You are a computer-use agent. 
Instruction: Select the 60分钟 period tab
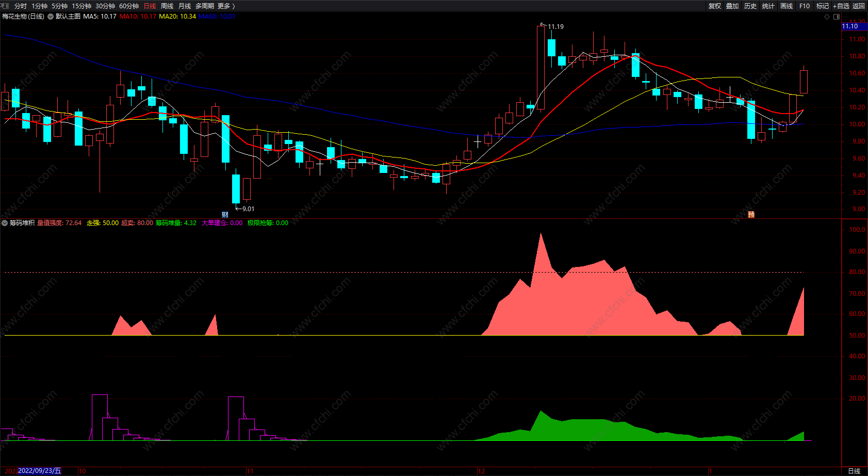click(x=129, y=6)
